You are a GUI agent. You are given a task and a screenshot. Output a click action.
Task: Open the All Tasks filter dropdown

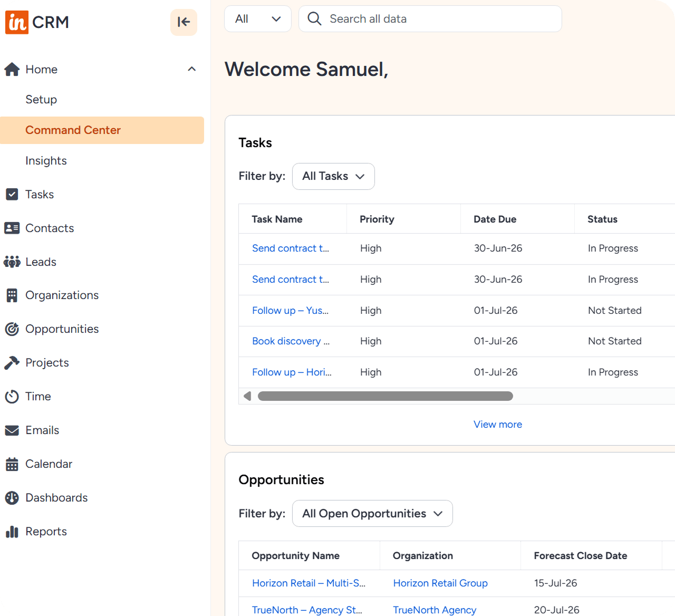coord(333,176)
